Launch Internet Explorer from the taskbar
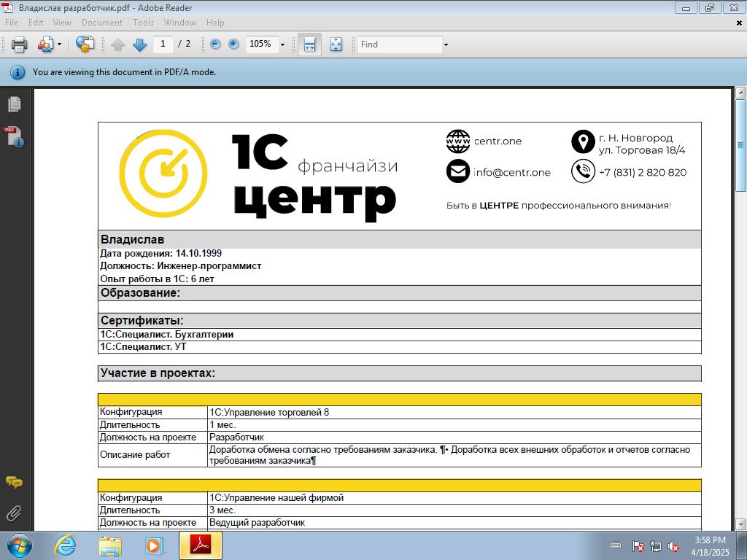 pos(65,545)
